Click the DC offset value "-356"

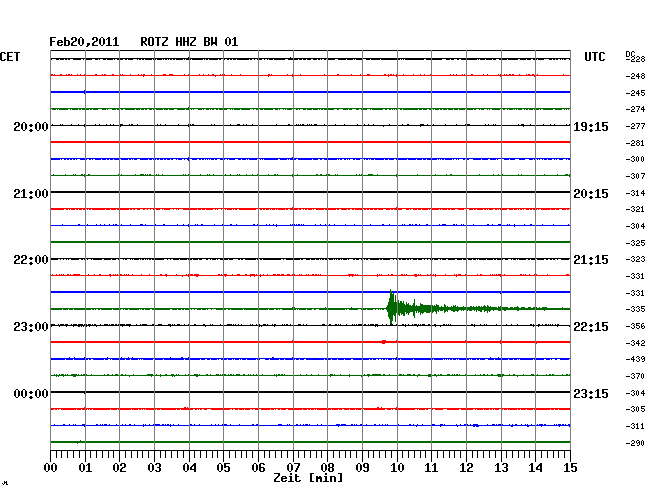tap(636, 326)
